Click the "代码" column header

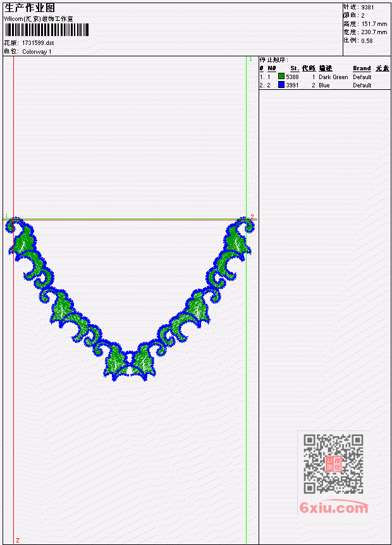(309, 68)
